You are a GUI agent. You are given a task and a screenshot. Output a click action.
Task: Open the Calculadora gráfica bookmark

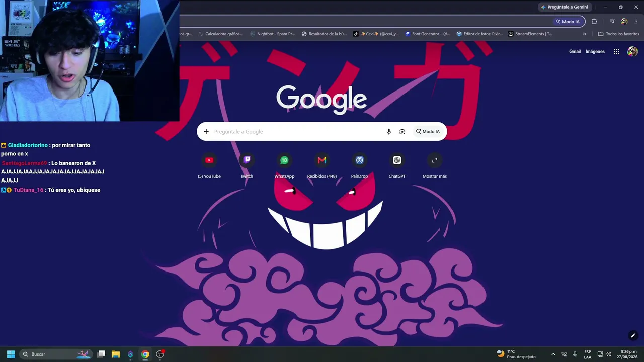click(220, 34)
